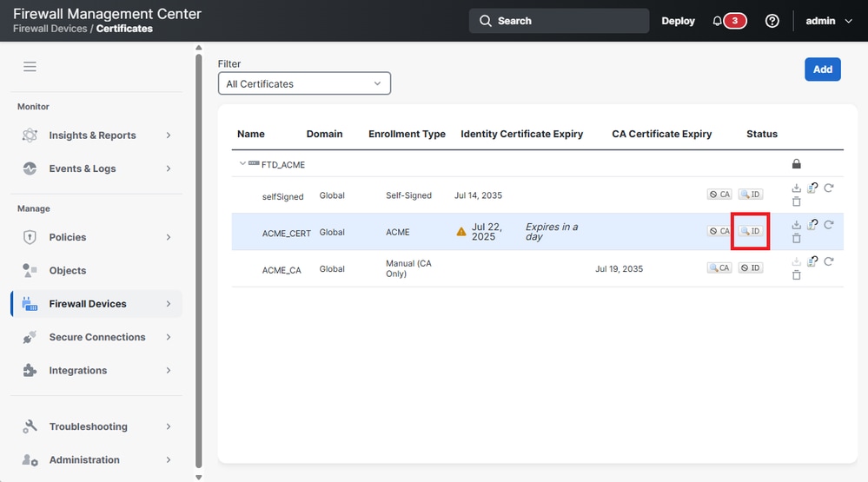Image resolution: width=868 pixels, height=482 pixels.
Task: Click the lock icon on FTD_ACME row
Action: pos(797,164)
